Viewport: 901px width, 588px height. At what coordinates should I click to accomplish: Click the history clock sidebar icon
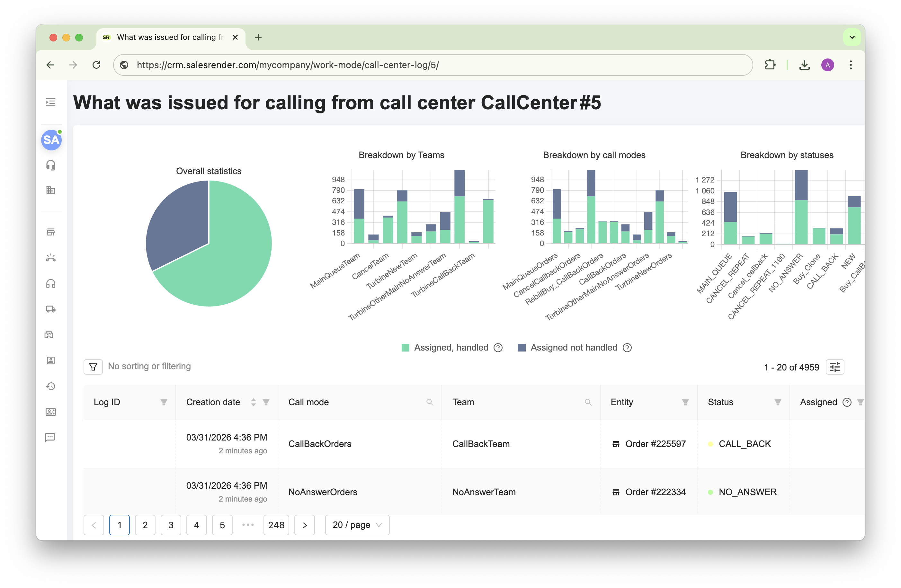[51, 386]
